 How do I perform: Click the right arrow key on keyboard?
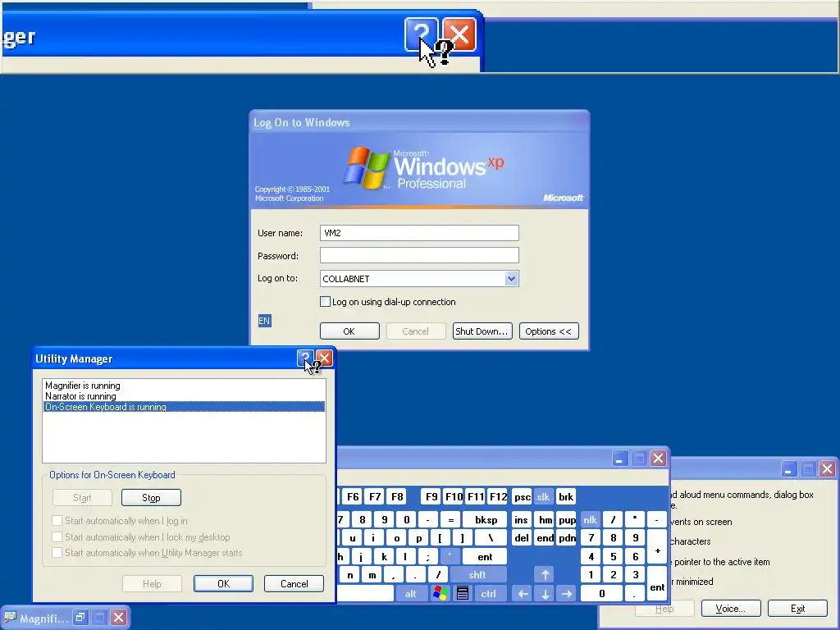(x=566, y=594)
